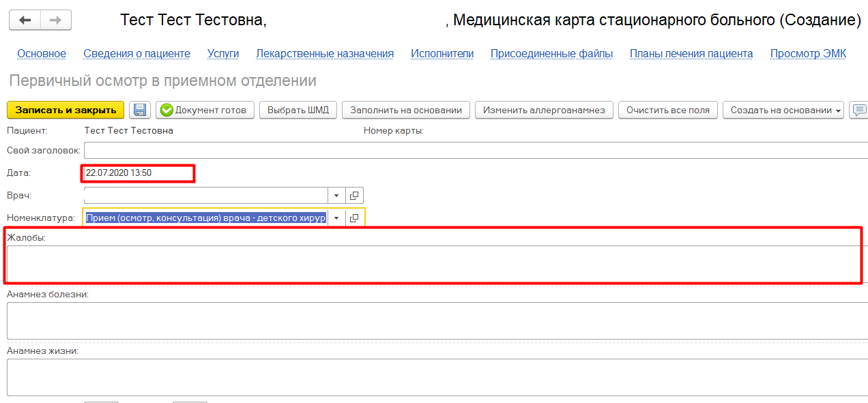Screen dimensions: 868x403
Task: Click the Изменить аллергоанамнез button
Action: (544, 110)
